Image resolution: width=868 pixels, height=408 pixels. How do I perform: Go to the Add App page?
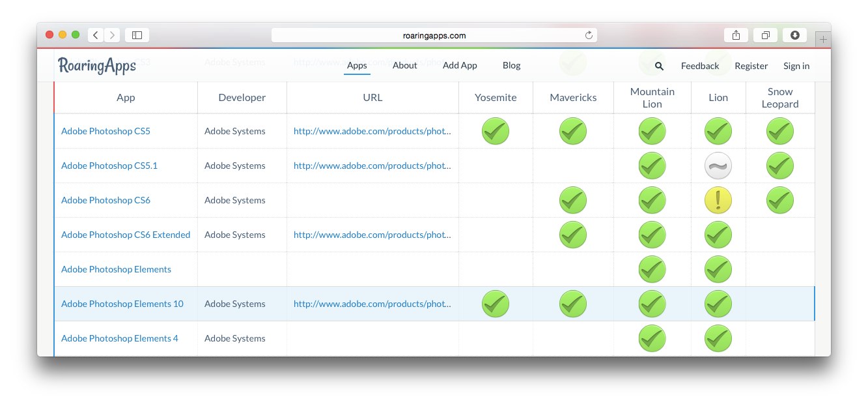(460, 65)
